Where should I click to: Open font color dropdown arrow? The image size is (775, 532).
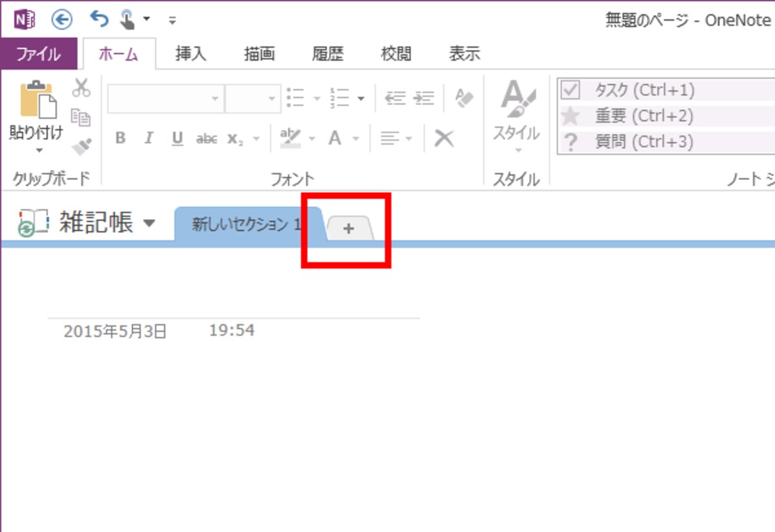point(355,138)
